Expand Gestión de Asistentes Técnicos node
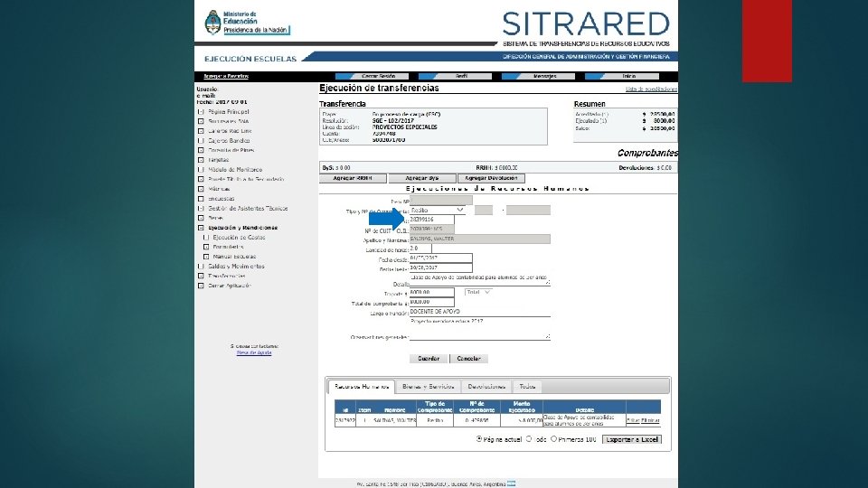This screenshot has width=868, height=488. point(201,209)
